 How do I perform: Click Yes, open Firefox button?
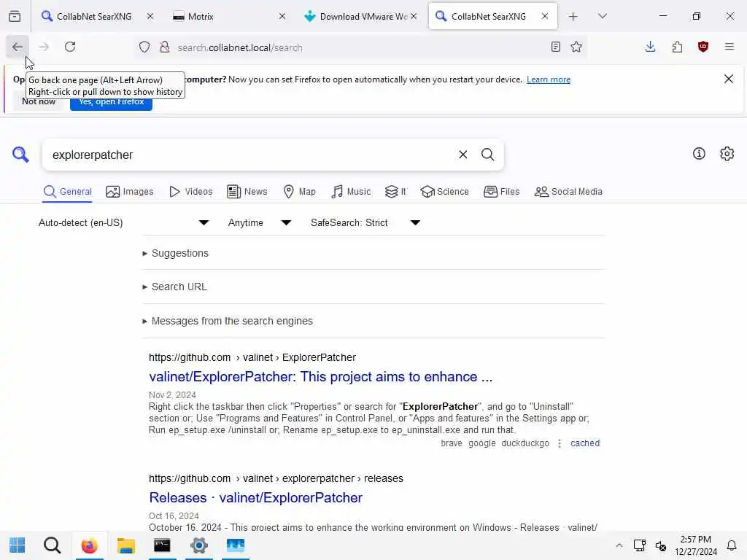111,102
